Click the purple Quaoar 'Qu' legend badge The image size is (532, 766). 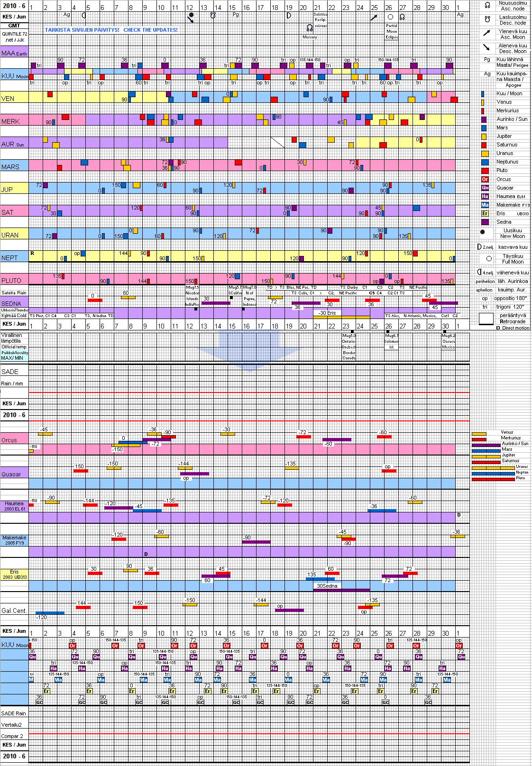(x=485, y=188)
